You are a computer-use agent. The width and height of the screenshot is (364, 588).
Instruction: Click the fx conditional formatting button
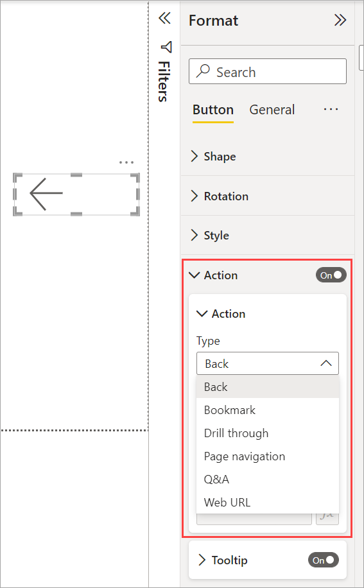pos(327,518)
